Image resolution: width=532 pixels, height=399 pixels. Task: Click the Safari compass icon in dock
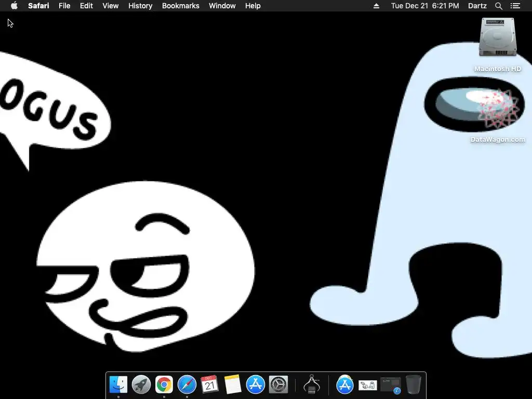pyautogui.click(x=187, y=384)
